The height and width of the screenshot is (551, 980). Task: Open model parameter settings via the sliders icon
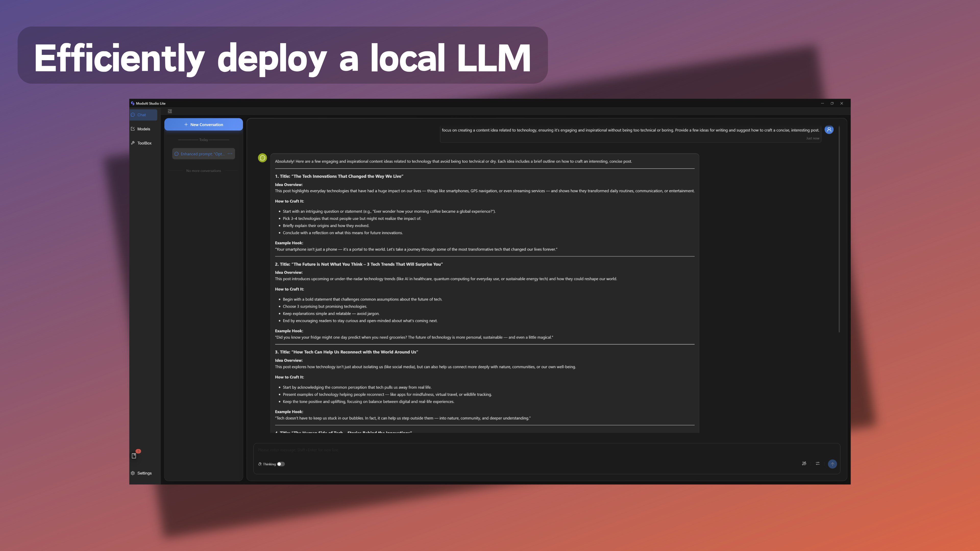pos(817,464)
